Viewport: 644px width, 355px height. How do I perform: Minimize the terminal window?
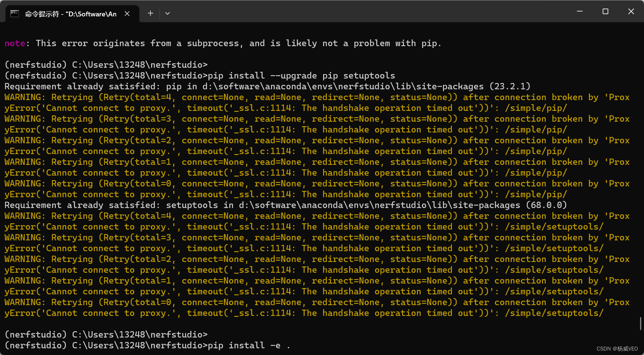click(x=580, y=11)
